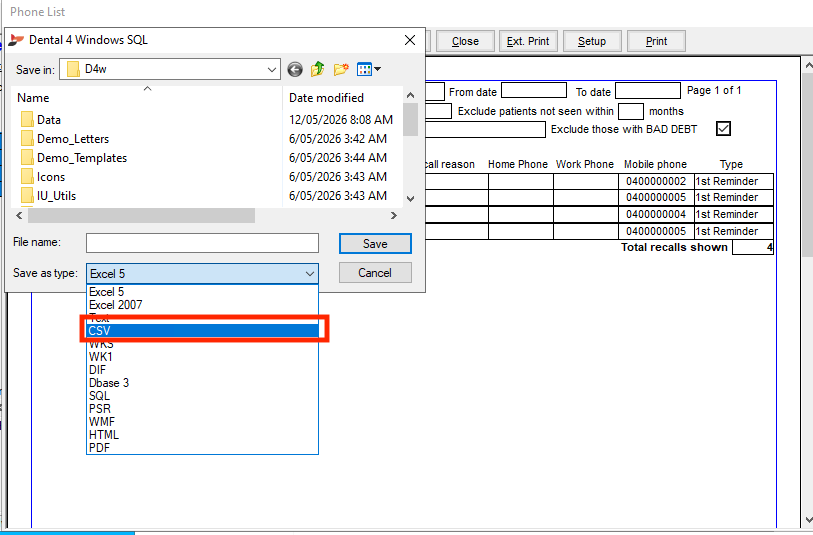Screen dimensions: 813x535
Task: Click Work Phone column header
Action: tap(585, 164)
